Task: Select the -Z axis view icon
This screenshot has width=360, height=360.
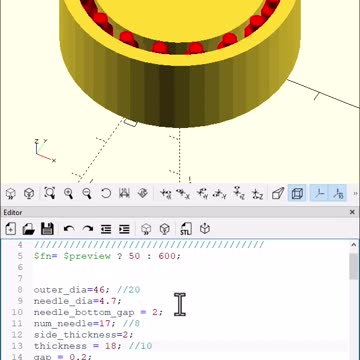Action: click(257, 193)
